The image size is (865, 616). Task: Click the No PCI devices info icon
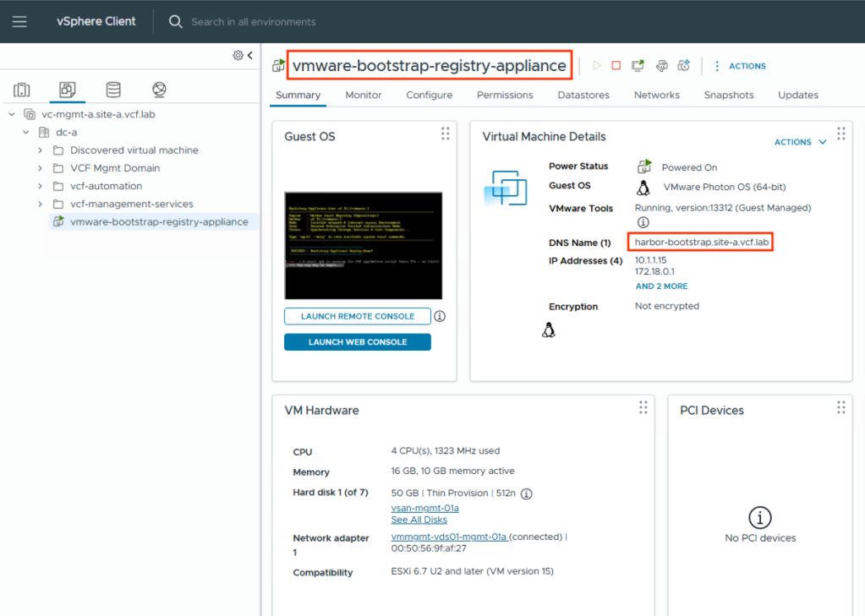pos(759,518)
